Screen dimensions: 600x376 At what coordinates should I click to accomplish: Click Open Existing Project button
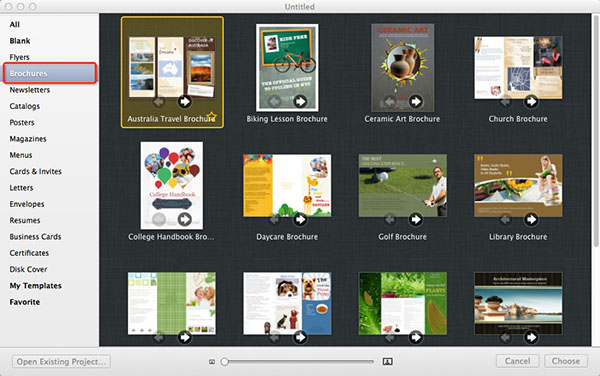61,361
